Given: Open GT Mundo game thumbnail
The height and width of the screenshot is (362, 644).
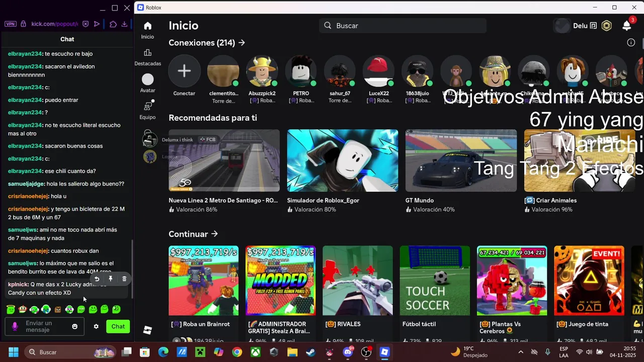Looking at the screenshot, I should (461, 160).
